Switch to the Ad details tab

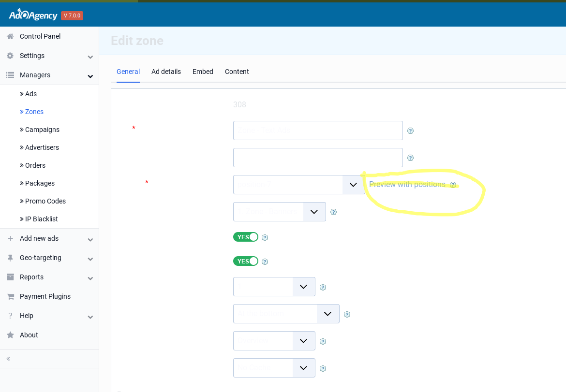pyautogui.click(x=166, y=72)
